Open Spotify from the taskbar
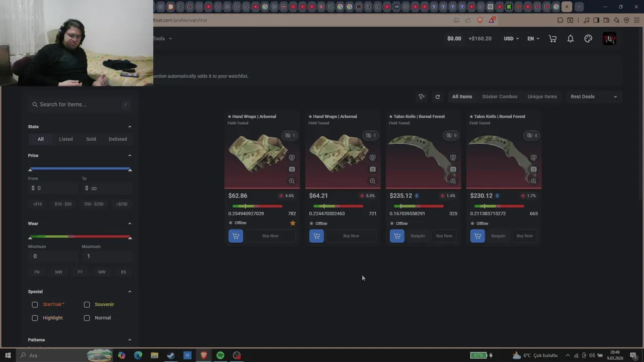 [x=220, y=355]
